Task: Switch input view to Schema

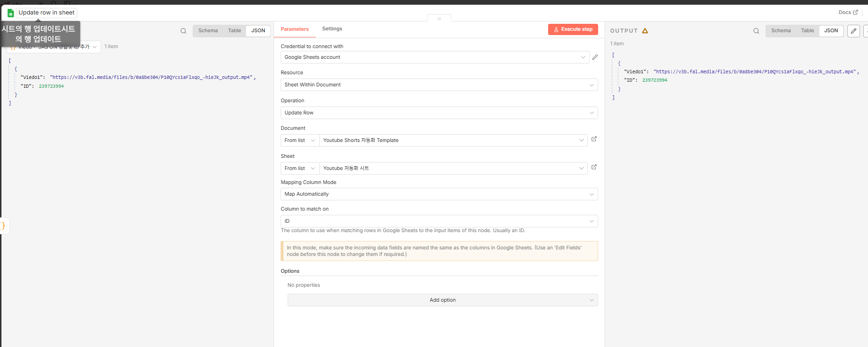Action: coord(208,31)
